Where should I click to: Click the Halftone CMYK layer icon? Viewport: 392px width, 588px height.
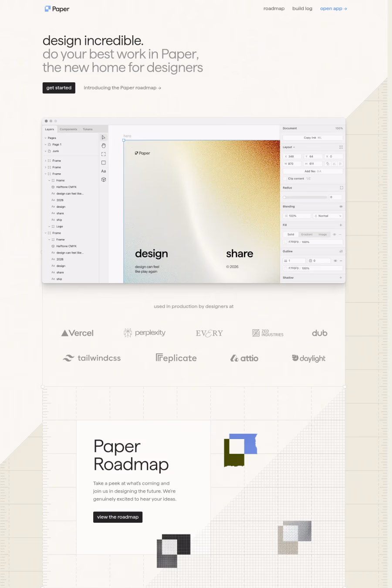(x=53, y=187)
